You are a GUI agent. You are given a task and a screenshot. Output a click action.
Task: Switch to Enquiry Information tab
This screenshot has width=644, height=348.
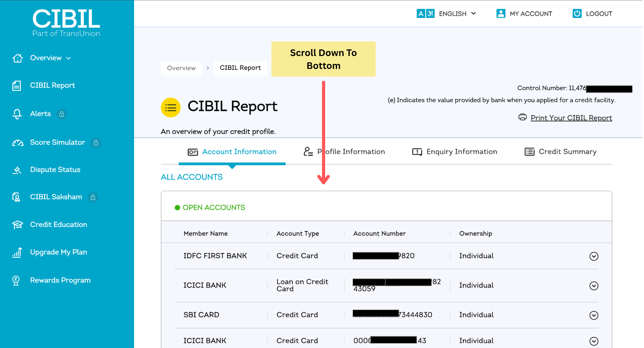tap(455, 152)
